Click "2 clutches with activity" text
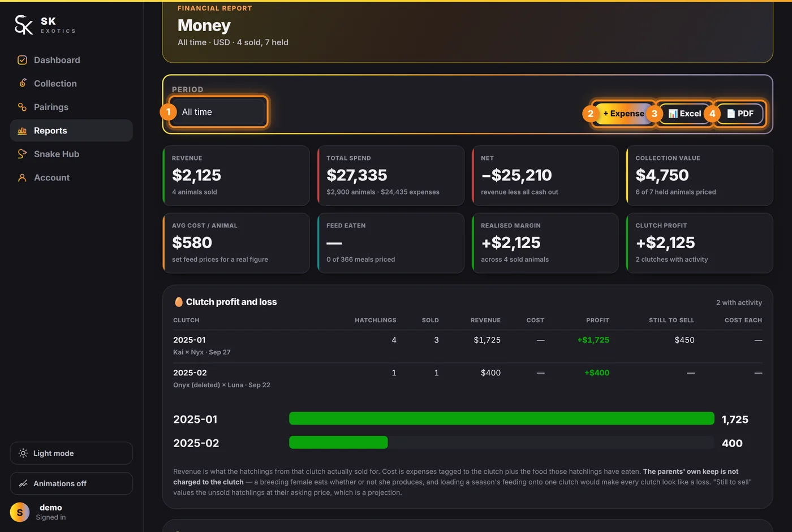The image size is (792, 532). point(672,259)
